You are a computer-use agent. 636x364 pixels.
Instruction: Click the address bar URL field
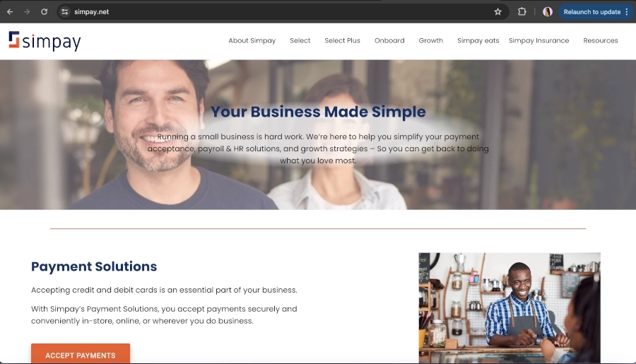pos(280,12)
